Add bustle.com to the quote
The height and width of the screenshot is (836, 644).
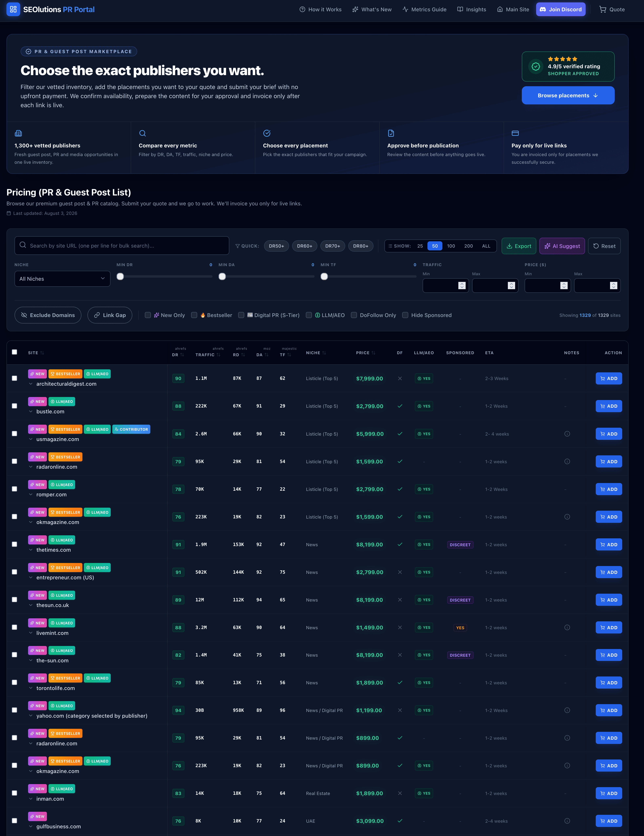[x=609, y=406]
